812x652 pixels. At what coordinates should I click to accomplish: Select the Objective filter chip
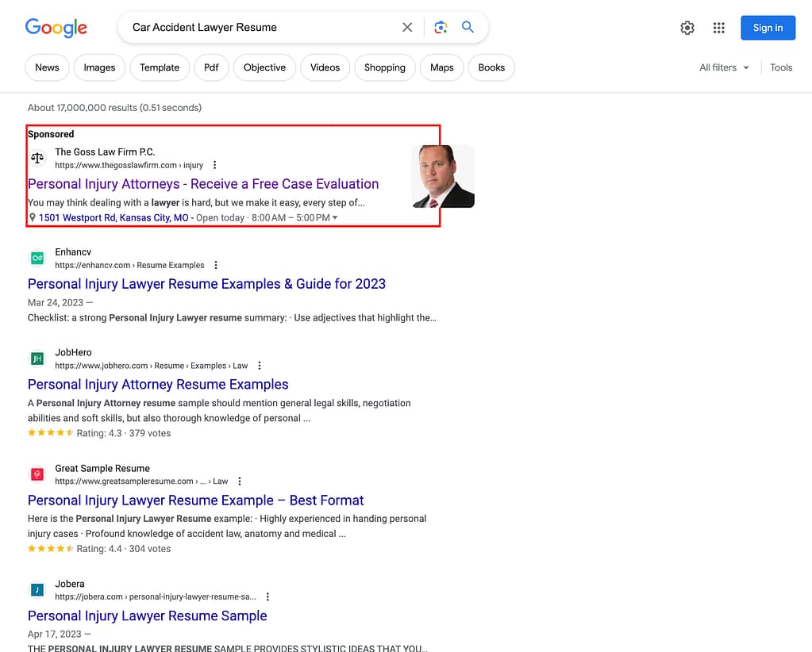pyautogui.click(x=264, y=67)
